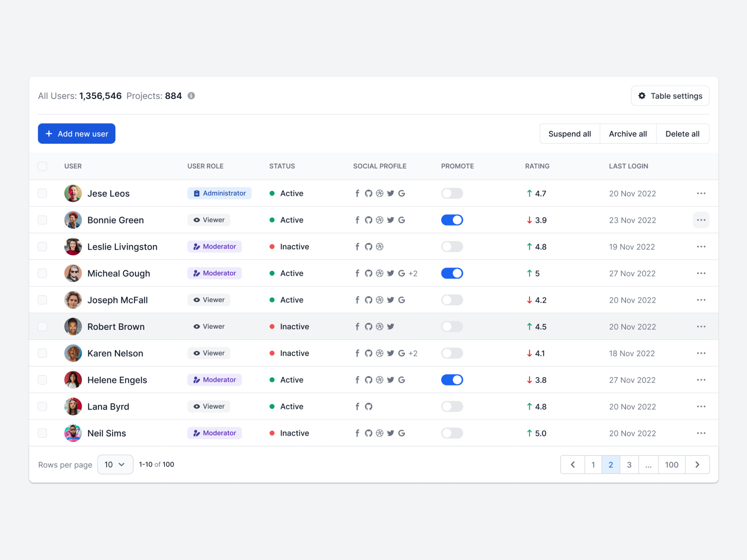Open Helene Engels's Google profile icon
The height and width of the screenshot is (560, 747).
[x=402, y=380]
